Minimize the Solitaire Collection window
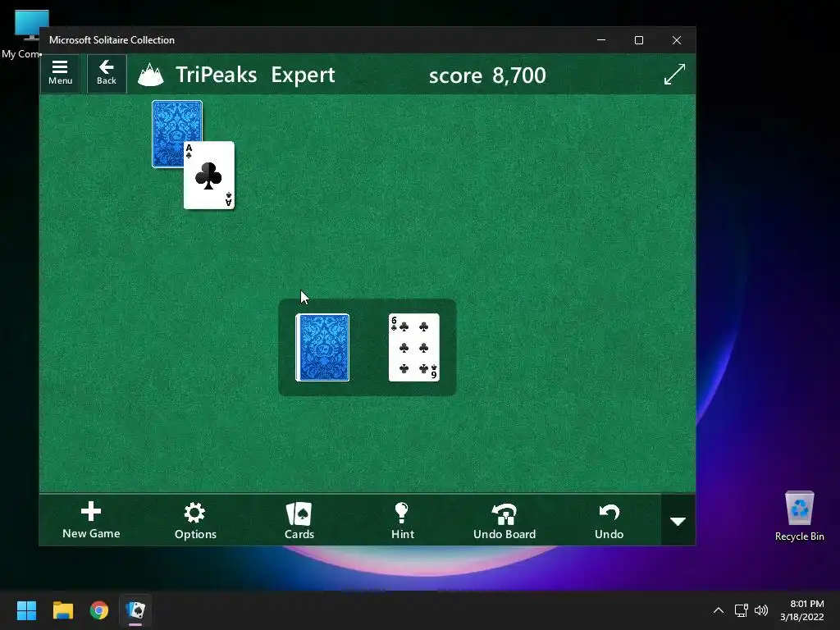 click(601, 40)
